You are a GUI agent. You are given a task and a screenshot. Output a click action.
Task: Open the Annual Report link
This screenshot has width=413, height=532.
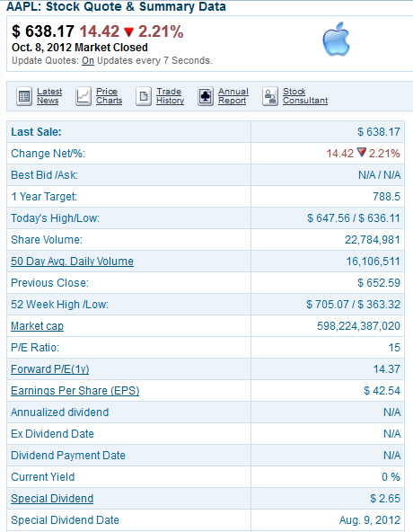coord(233,96)
